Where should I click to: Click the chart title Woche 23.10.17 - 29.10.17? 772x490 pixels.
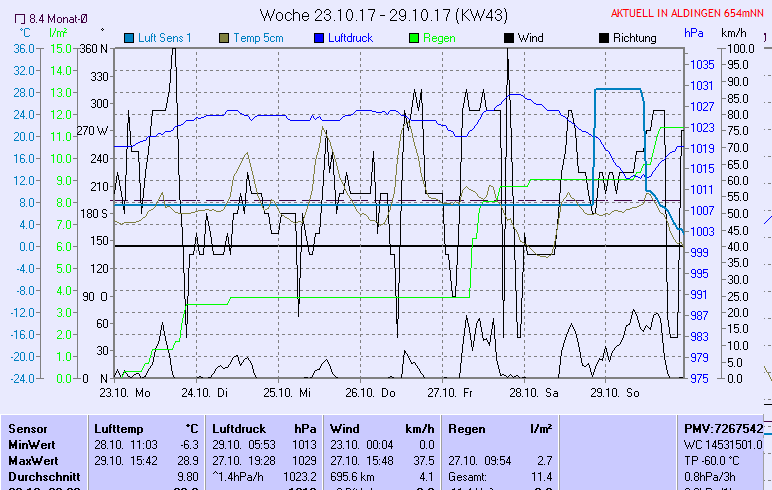(384, 15)
